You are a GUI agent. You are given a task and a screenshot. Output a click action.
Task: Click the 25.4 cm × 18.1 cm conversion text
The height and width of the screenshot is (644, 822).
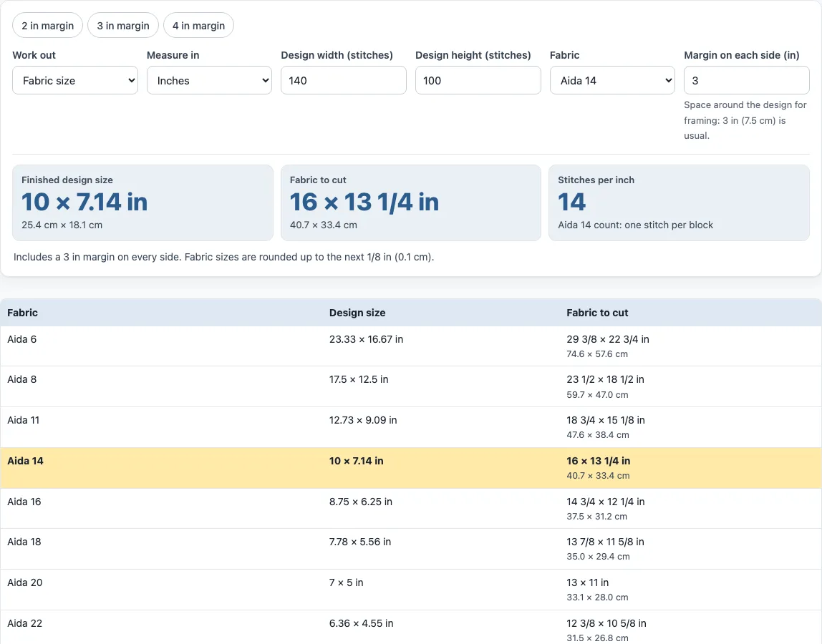pos(62,225)
